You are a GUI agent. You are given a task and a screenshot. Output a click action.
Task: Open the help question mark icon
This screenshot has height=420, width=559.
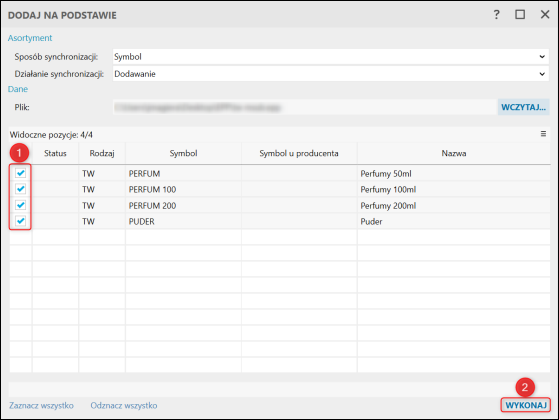pyautogui.click(x=497, y=15)
